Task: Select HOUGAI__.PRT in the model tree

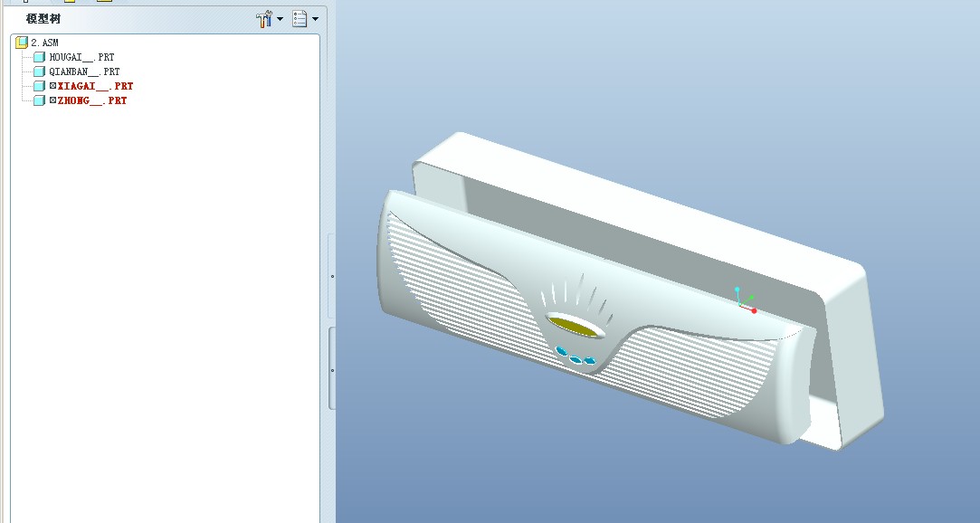Action: click(74, 57)
